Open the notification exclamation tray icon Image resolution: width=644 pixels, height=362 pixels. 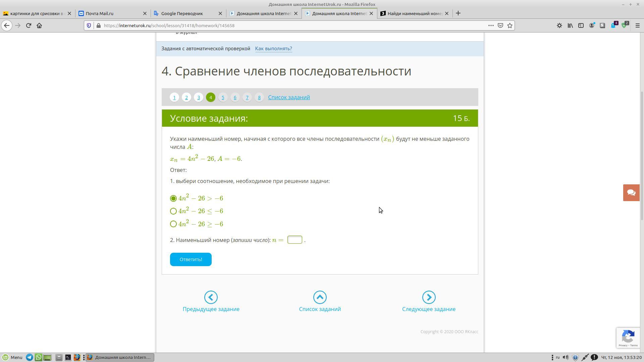tap(594, 357)
